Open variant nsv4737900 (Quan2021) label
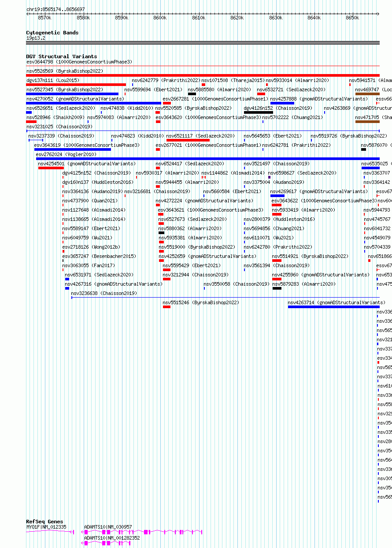 pos(90,201)
